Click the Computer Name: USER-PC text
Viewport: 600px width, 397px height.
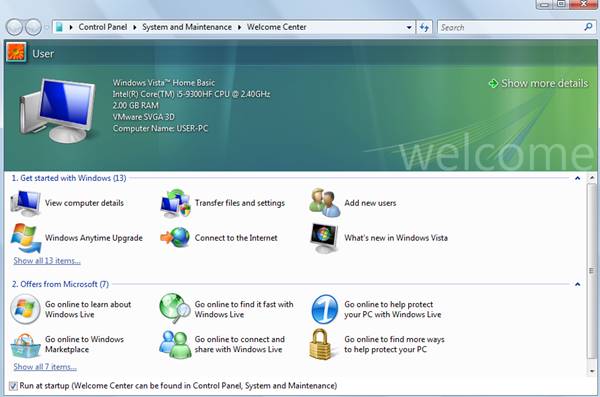pyautogui.click(x=160, y=128)
